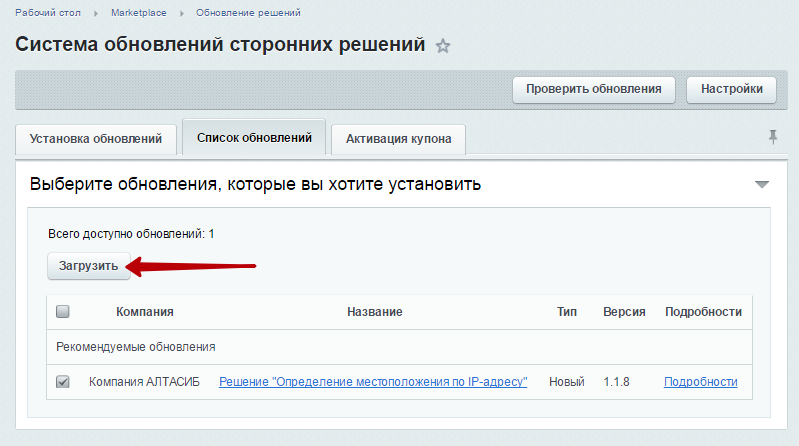Open the Подробности link for the update
Screen dimensions: 799x446
click(x=701, y=382)
